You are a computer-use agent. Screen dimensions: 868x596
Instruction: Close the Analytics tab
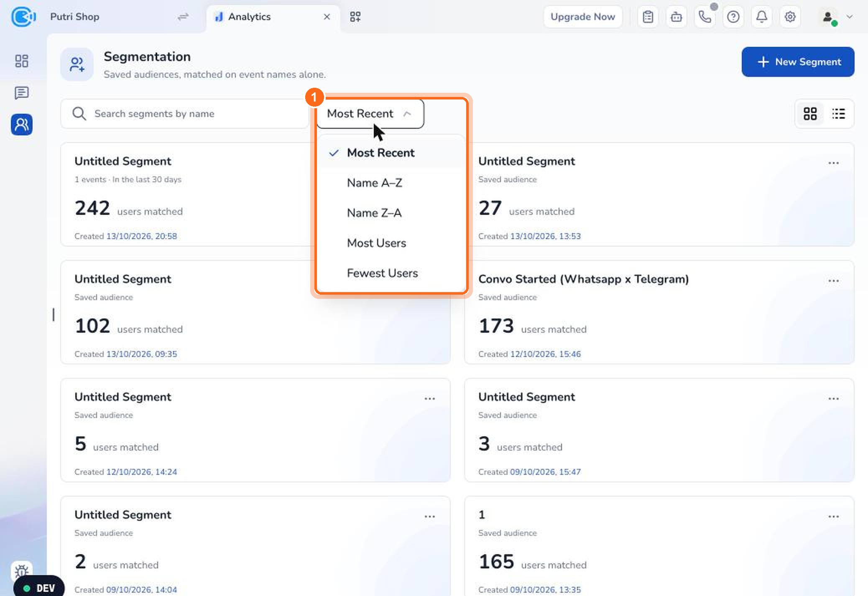tap(327, 17)
